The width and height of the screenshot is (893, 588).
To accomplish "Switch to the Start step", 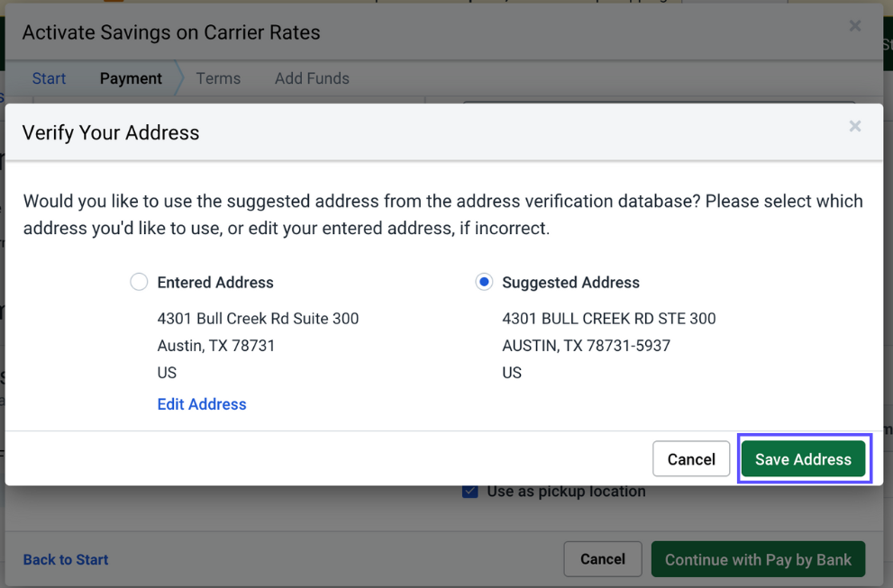I will tap(49, 78).
